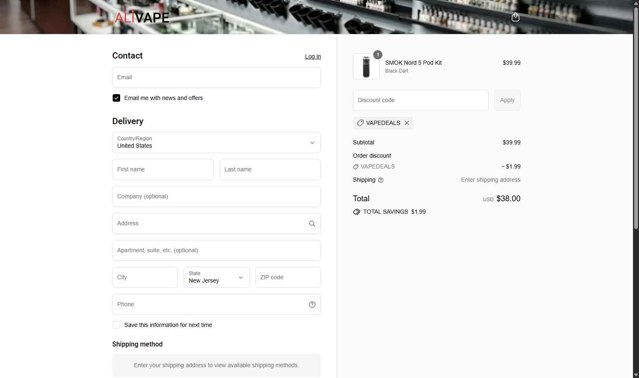Click the phone field help icon
Viewport: 639px width, 378px height.
click(312, 304)
